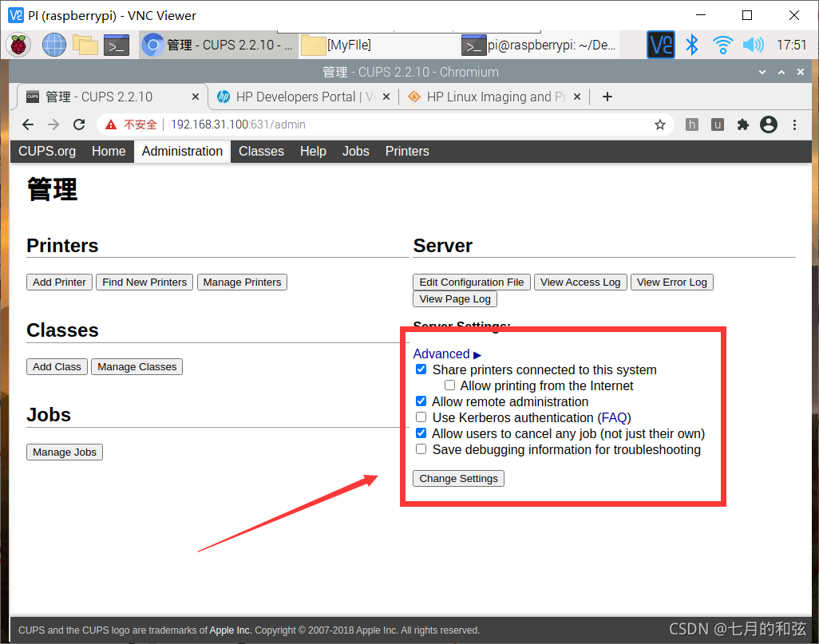Click the volume speaker tray icon
The image size is (819, 644).
click(x=754, y=45)
